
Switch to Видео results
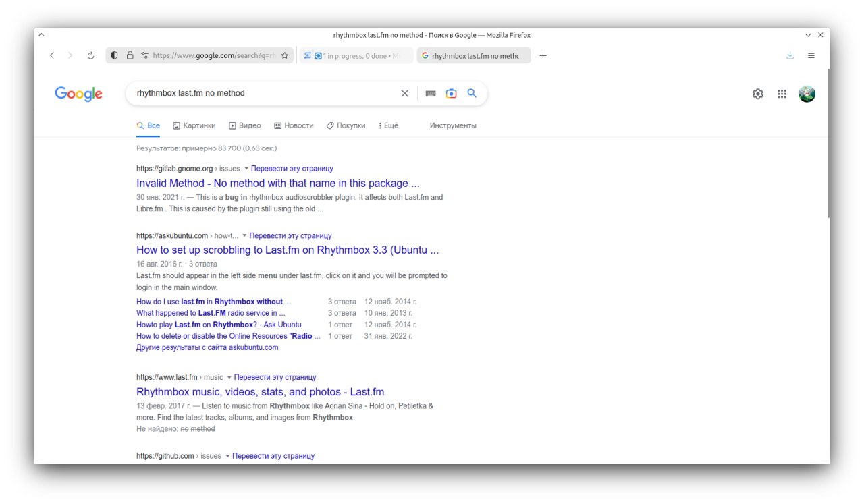(x=245, y=125)
